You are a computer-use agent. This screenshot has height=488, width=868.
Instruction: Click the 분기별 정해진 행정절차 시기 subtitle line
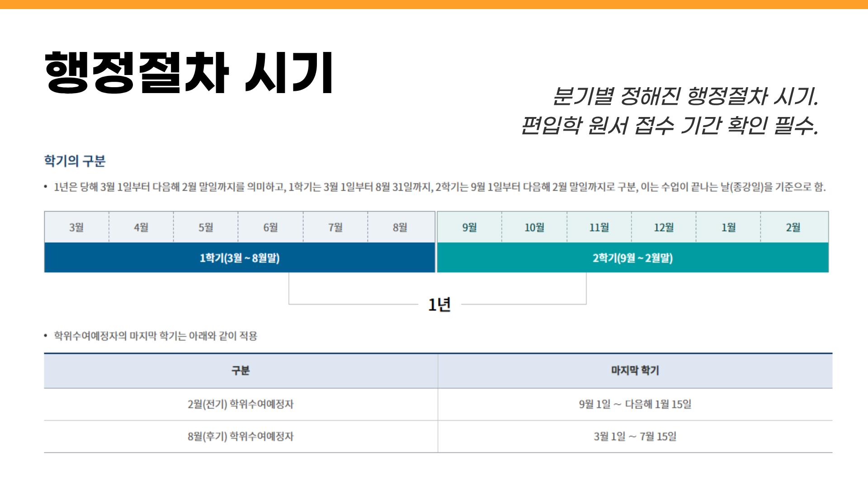pos(685,96)
